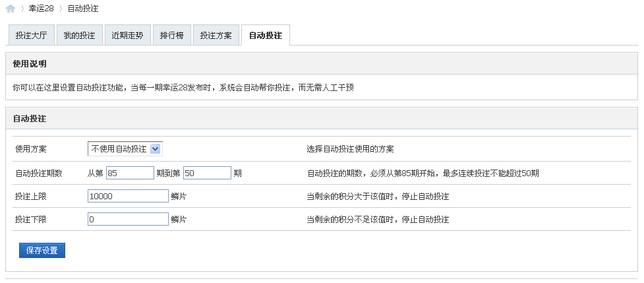Focus the 投注下限 input showing 0
This screenshot has height=283, width=644.
pos(128,219)
